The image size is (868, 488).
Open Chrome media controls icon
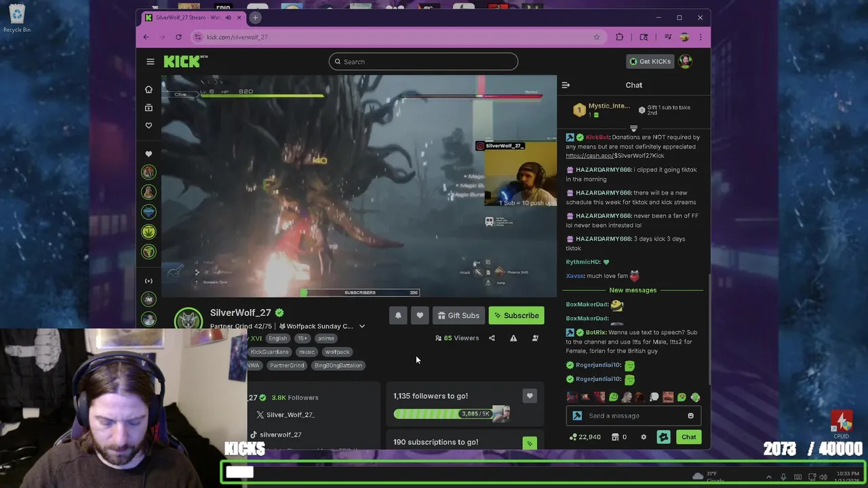[x=668, y=37]
